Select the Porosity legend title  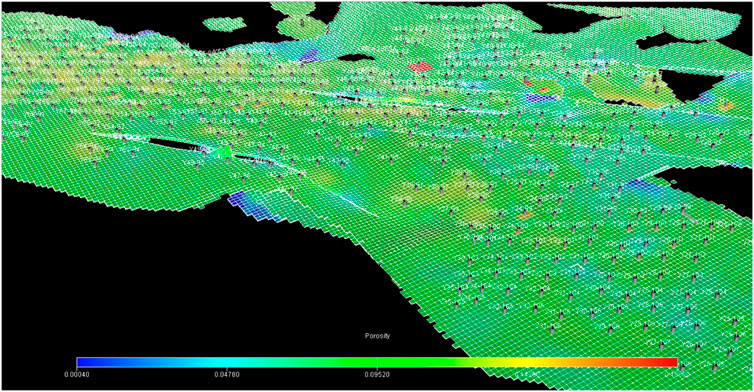(377, 336)
